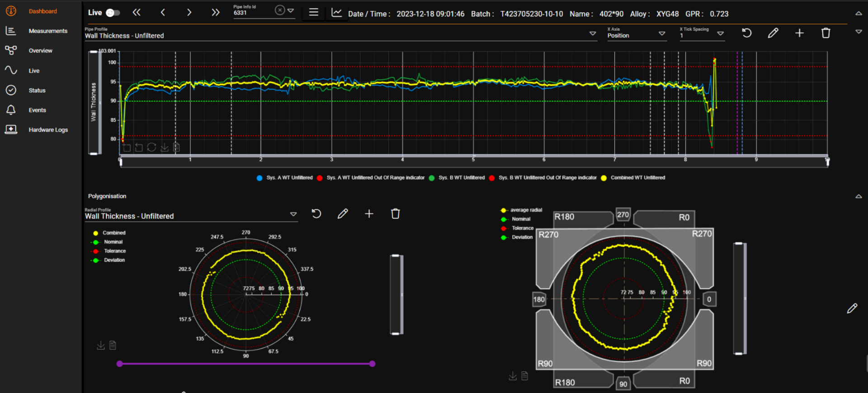Click the chart view icon

[x=336, y=13]
